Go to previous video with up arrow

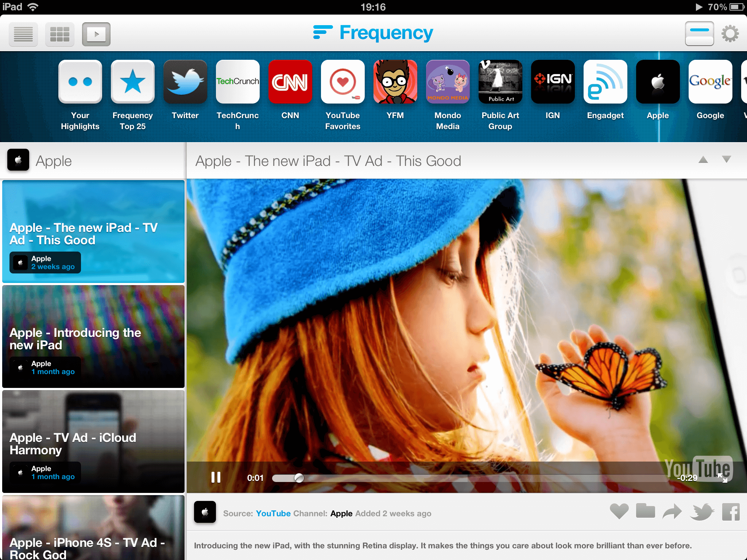pos(703,160)
